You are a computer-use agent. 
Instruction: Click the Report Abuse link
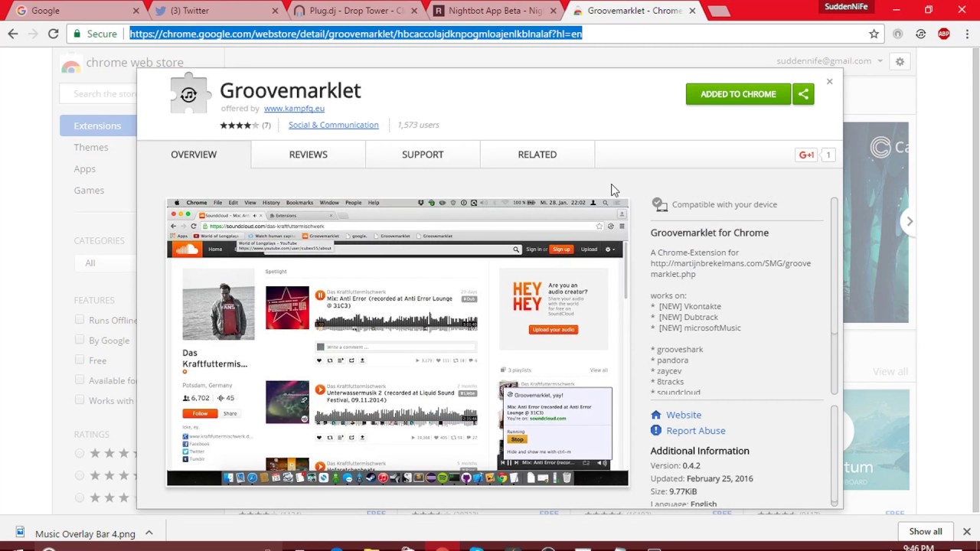click(695, 431)
